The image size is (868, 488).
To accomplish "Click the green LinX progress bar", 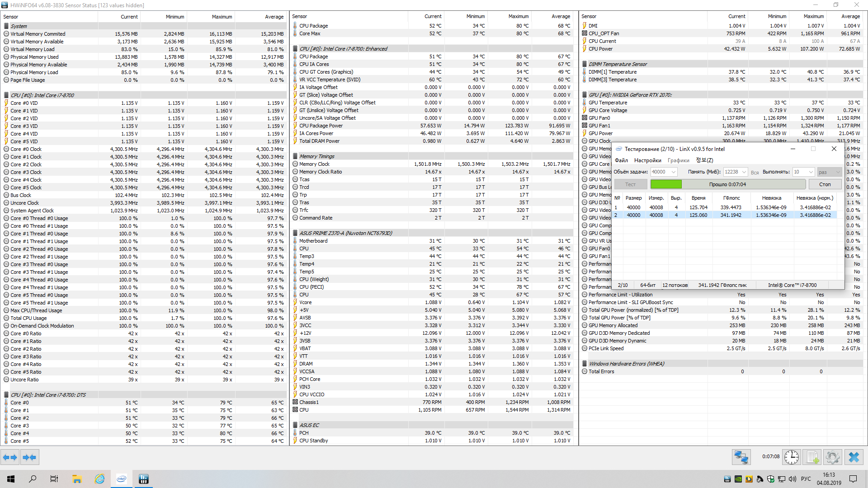I will coord(666,184).
